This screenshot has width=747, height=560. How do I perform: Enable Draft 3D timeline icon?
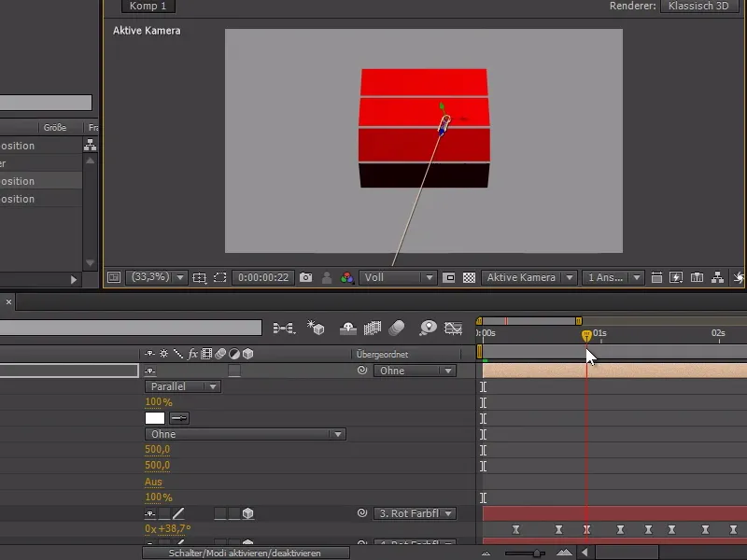(x=316, y=328)
